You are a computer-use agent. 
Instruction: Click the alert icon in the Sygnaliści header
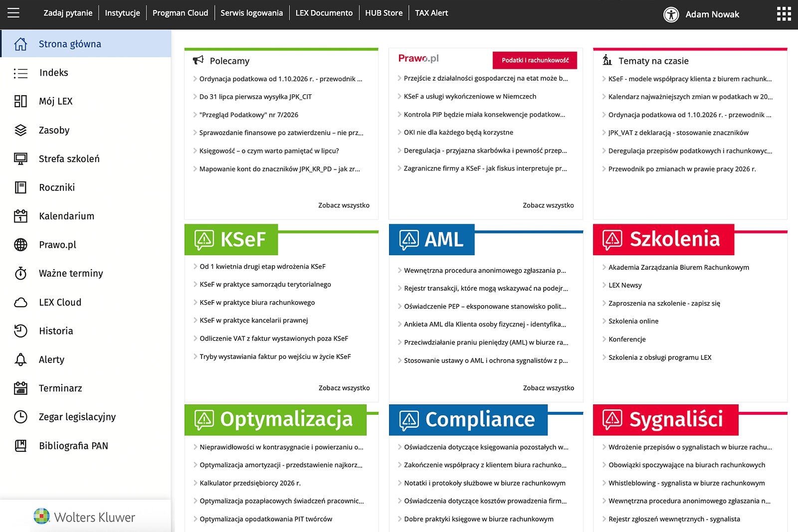tap(612, 420)
